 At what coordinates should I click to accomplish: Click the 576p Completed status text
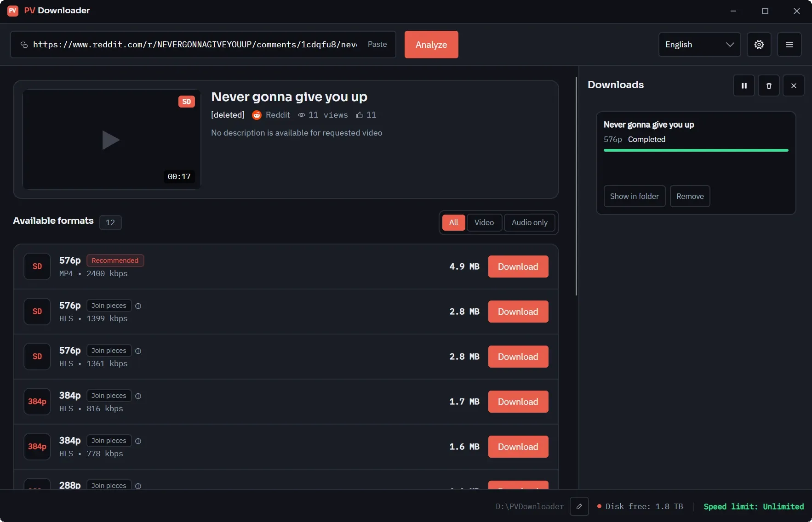pos(635,139)
